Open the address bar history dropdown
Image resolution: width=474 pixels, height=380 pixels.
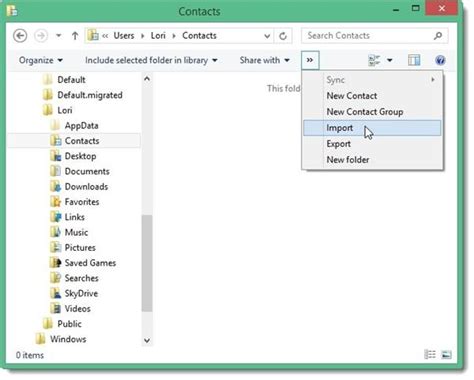267,36
